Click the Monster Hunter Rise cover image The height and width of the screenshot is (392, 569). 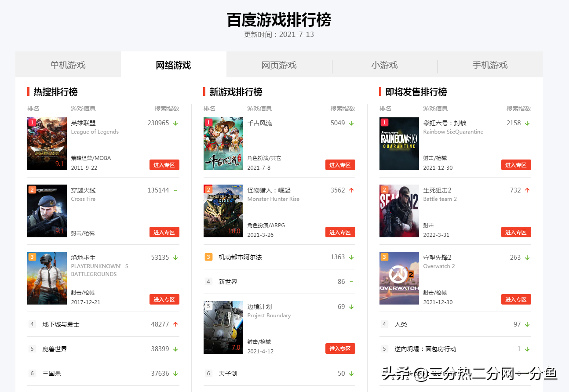click(223, 211)
